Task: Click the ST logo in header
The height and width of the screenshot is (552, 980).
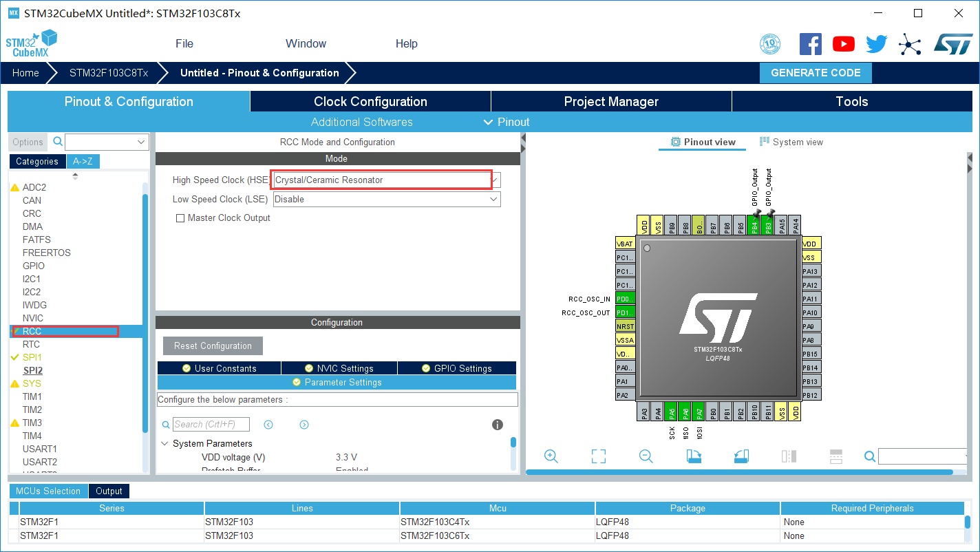Action: coord(953,44)
